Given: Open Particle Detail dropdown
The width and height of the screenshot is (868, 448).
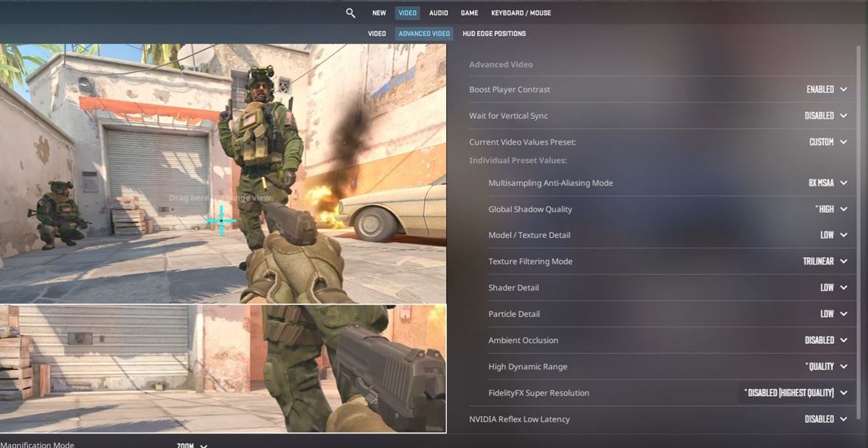Looking at the screenshot, I should (834, 314).
